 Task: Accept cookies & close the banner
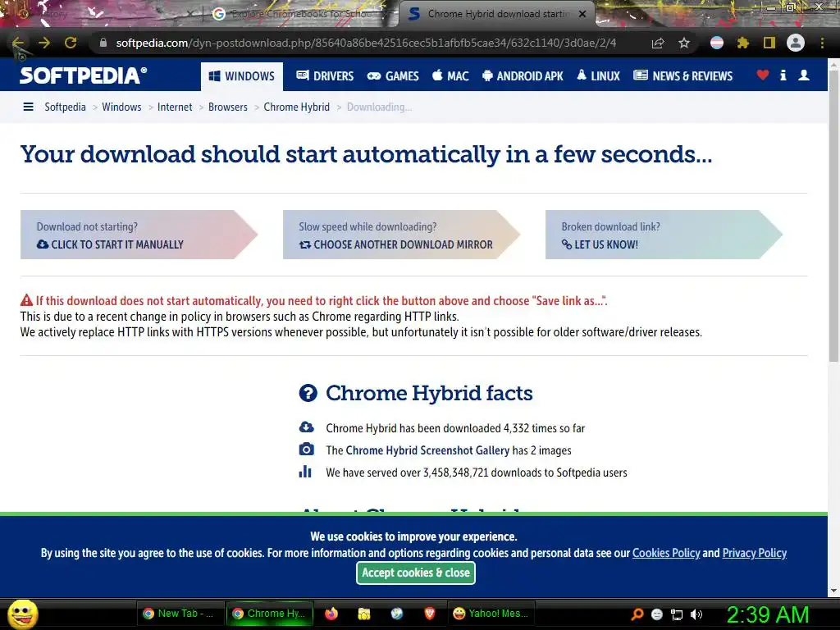(416, 573)
